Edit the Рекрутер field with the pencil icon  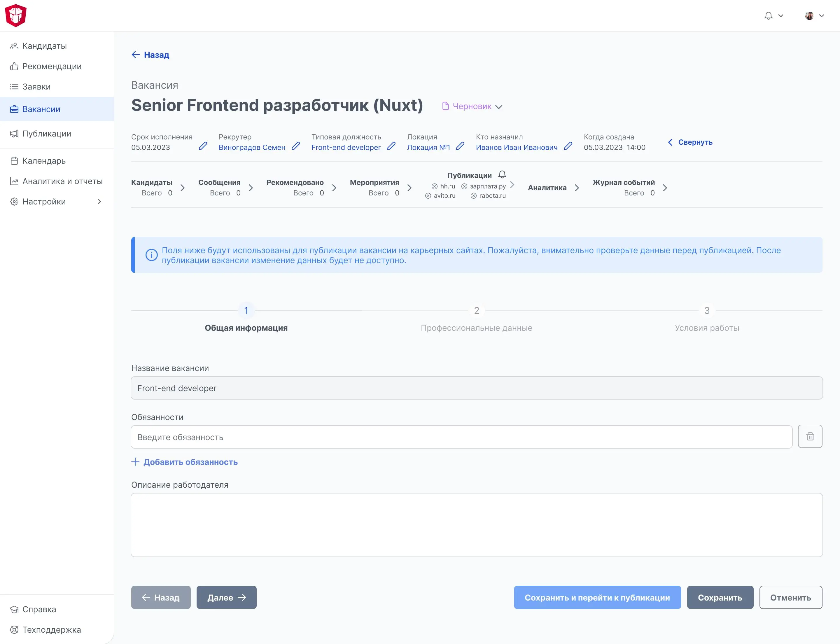point(295,146)
